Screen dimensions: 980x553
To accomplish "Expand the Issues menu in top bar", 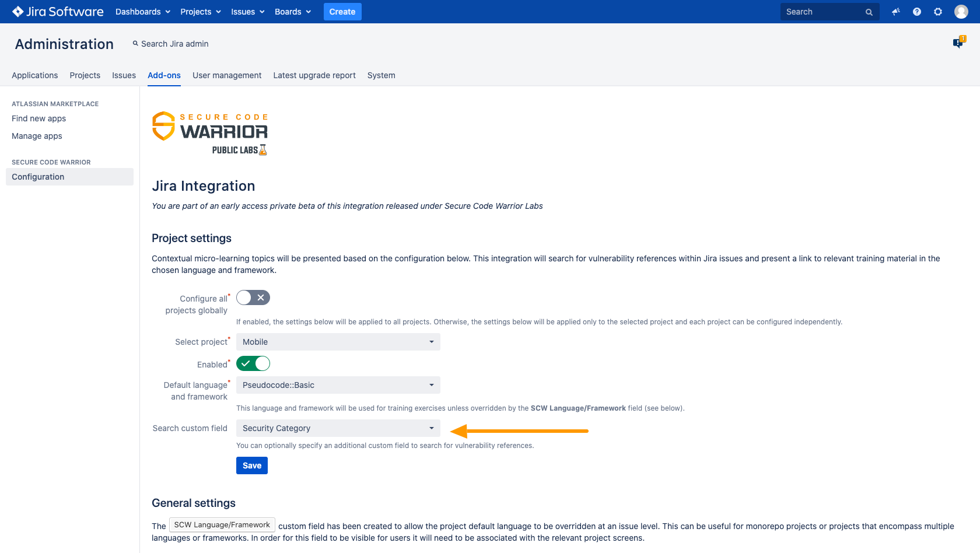I will click(x=248, y=12).
